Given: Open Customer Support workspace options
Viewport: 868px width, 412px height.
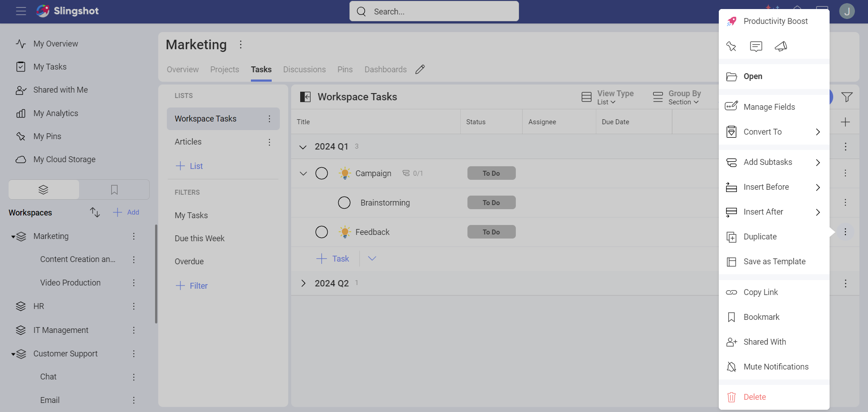Looking at the screenshot, I should click(134, 354).
